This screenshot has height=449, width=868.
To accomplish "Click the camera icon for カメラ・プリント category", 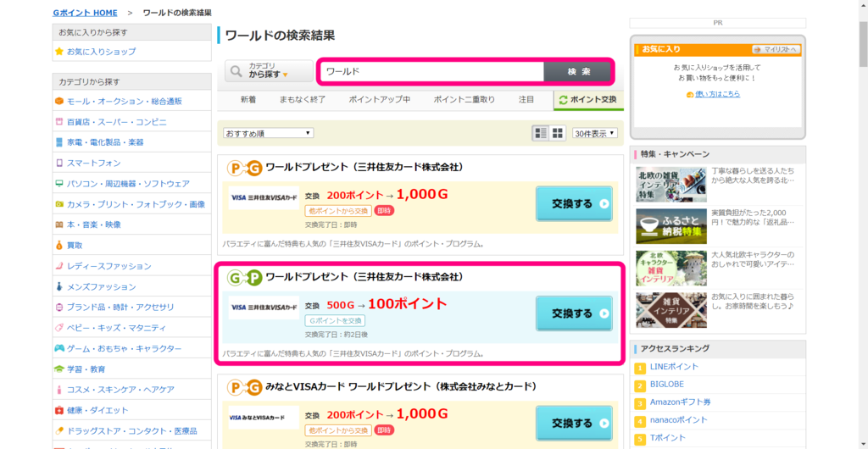I will pos(59,204).
